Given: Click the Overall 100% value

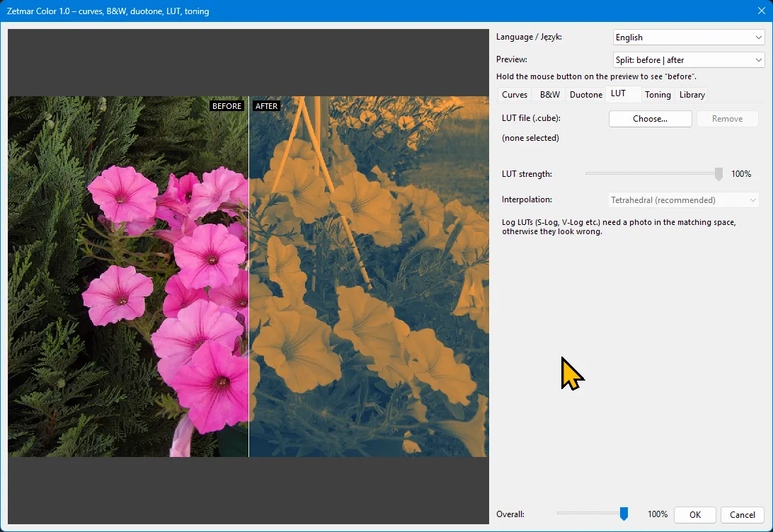Looking at the screenshot, I should [x=658, y=514].
